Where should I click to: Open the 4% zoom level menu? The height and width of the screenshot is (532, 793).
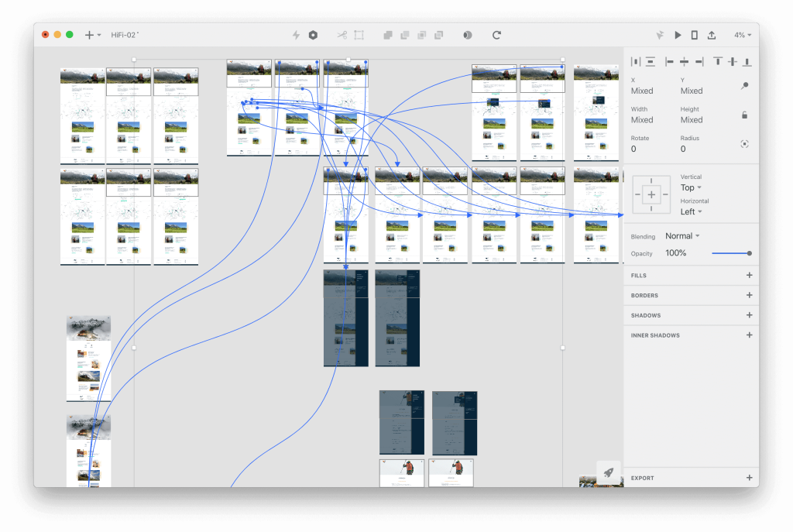click(743, 35)
